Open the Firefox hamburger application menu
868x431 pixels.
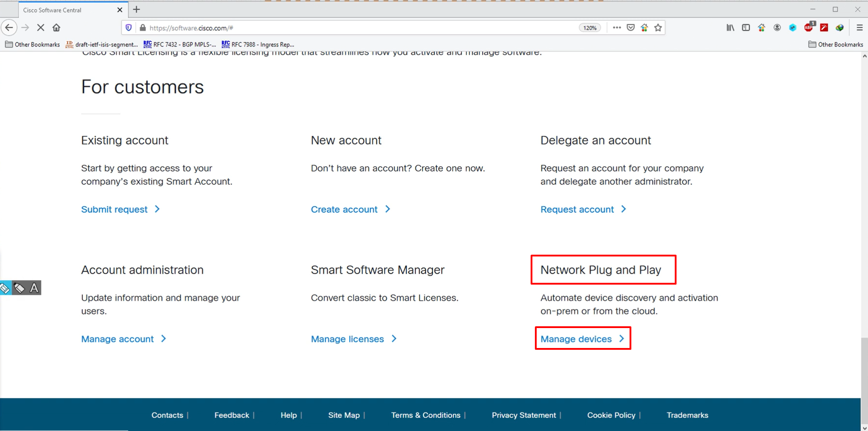(x=859, y=27)
